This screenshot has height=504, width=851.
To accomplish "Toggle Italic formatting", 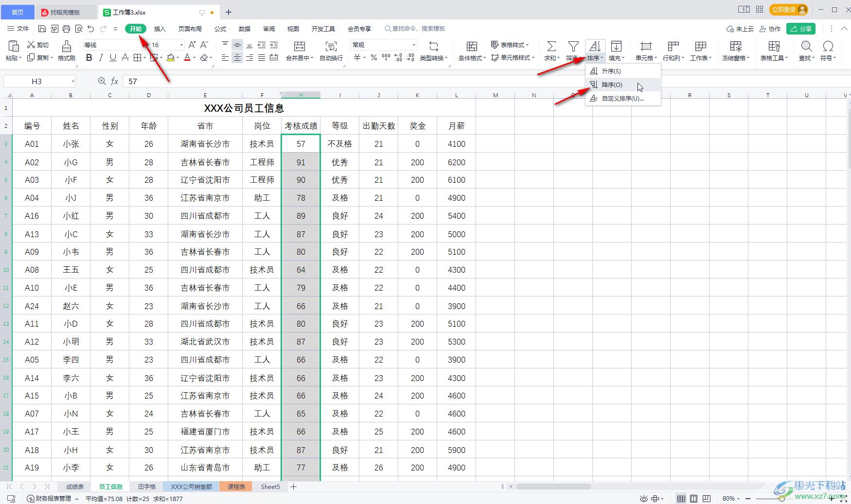I will click(x=101, y=58).
